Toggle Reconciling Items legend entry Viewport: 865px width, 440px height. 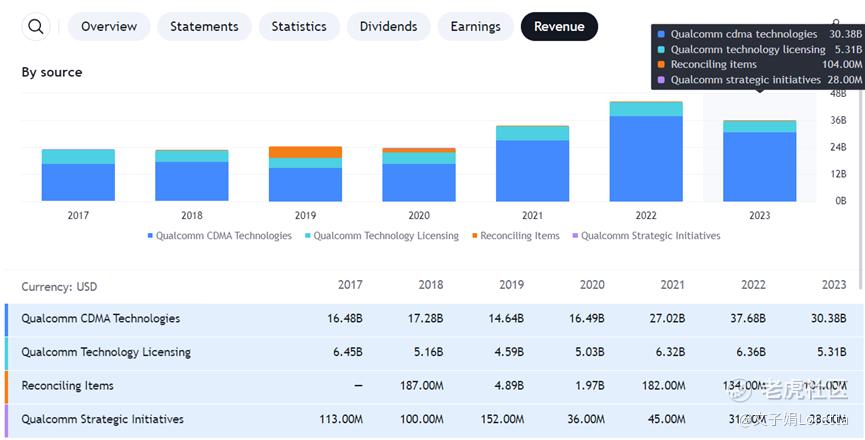(516, 235)
